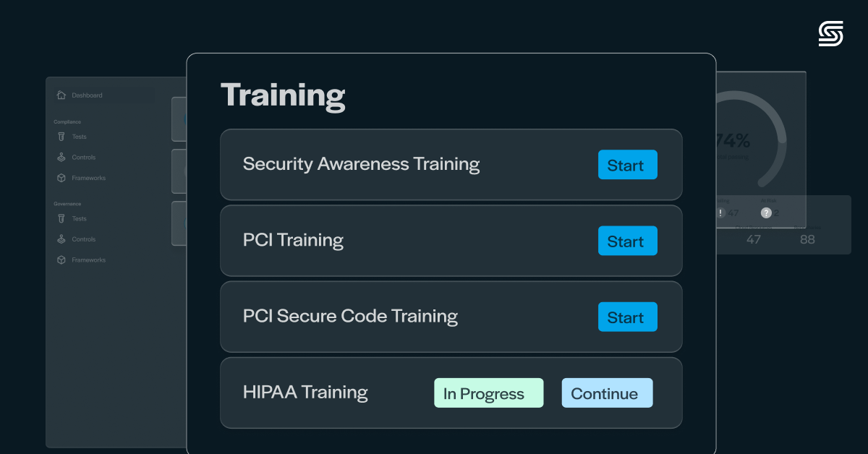Click the Dashboard home icon
The height and width of the screenshot is (454, 868).
(x=61, y=95)
